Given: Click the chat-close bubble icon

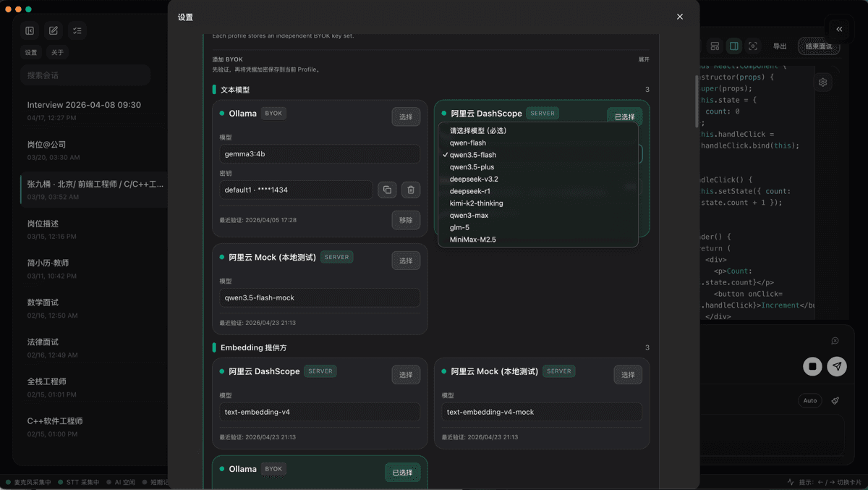Looking at the screenshot, I should [835, 341].
